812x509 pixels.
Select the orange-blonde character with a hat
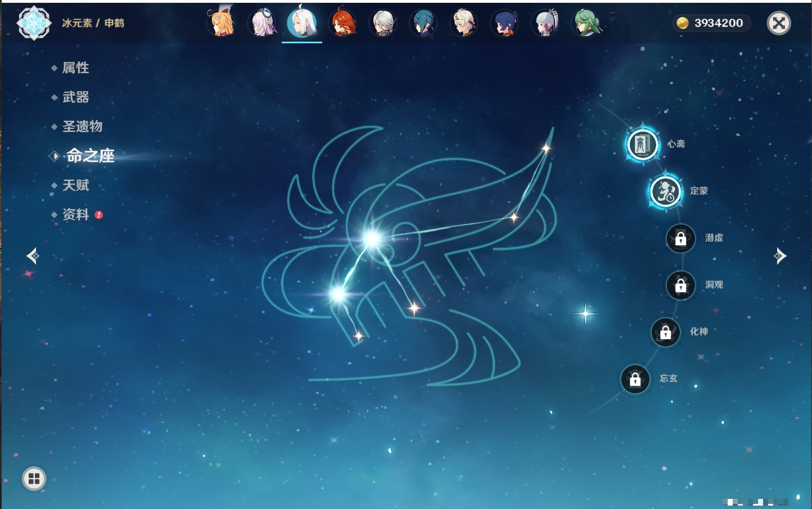tap(222, 22)
